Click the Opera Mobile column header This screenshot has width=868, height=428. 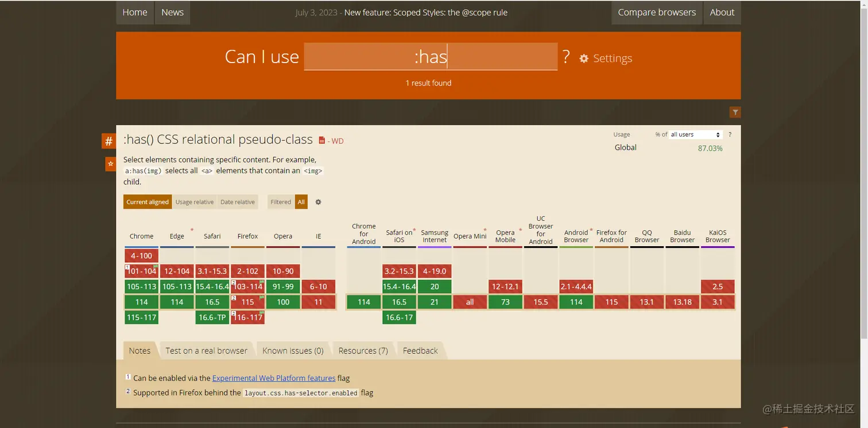tap(505, 236)
